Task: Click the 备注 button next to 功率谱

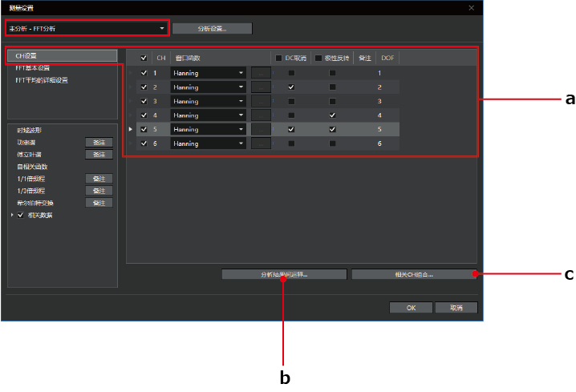Action: coord(99,142)
